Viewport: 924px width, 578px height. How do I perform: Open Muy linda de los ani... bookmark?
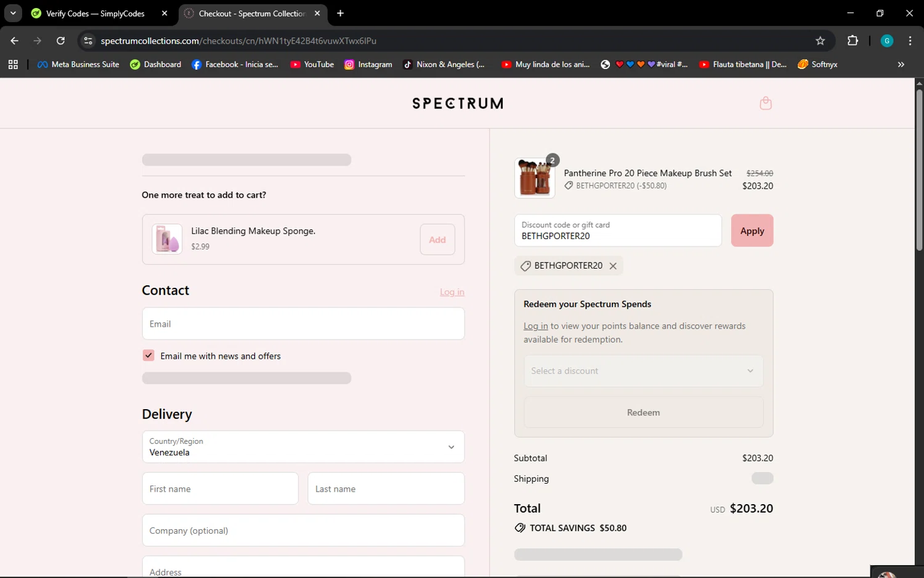tap(545, 64)
